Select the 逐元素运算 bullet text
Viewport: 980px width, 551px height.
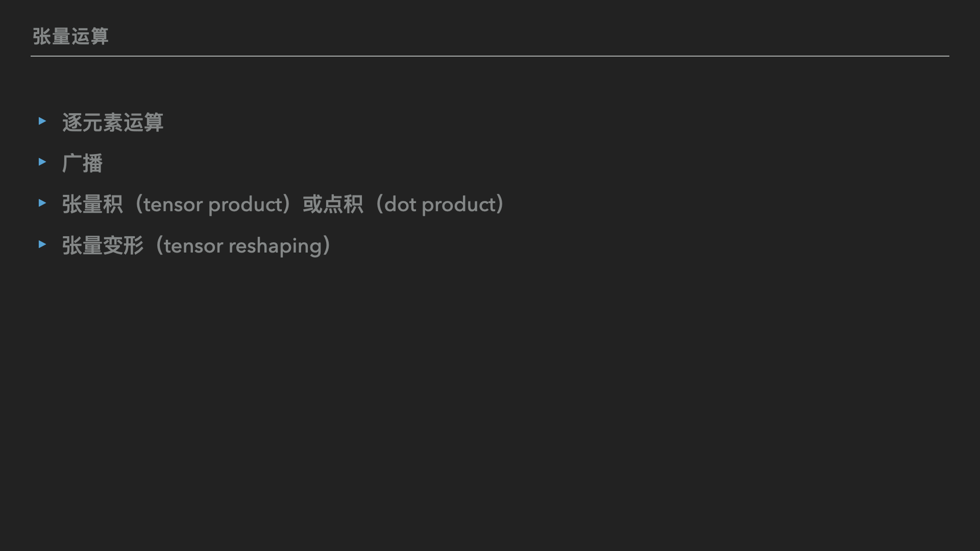click(113, 122)
